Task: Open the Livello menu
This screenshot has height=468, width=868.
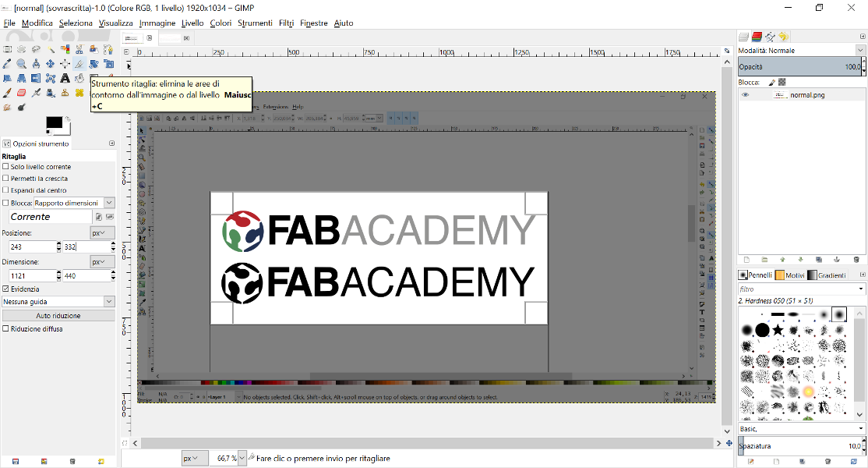Action: (x=192, y=23)
